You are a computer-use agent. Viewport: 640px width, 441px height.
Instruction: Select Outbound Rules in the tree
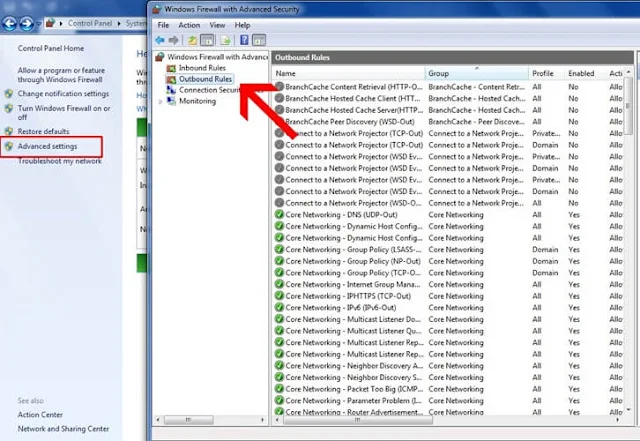(205, 79)
